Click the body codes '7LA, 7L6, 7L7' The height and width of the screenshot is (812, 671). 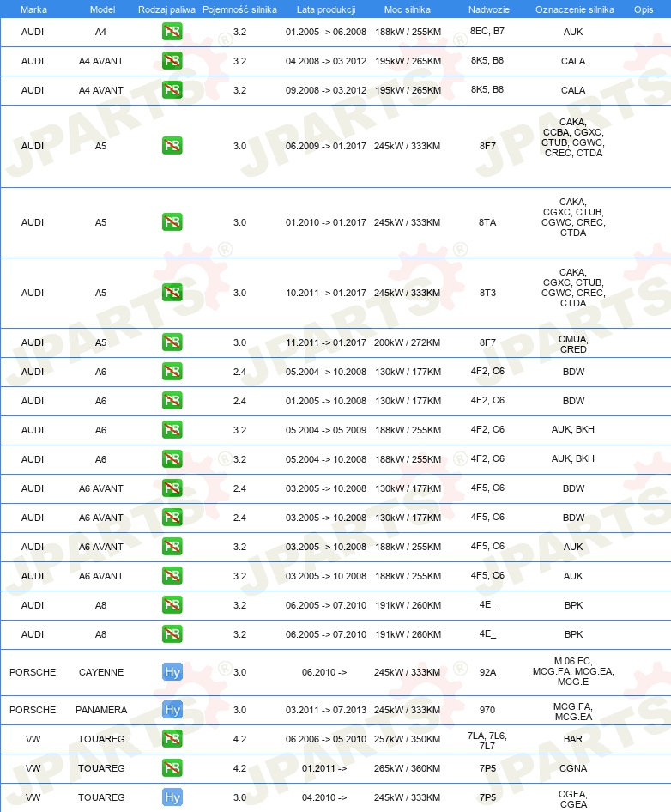(x=487, y=741)
